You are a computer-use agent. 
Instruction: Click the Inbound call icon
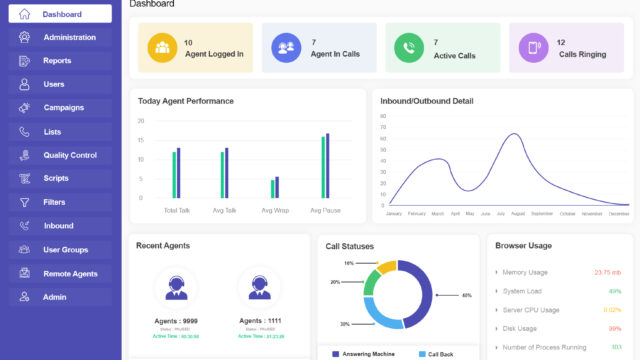pos(24,226)
